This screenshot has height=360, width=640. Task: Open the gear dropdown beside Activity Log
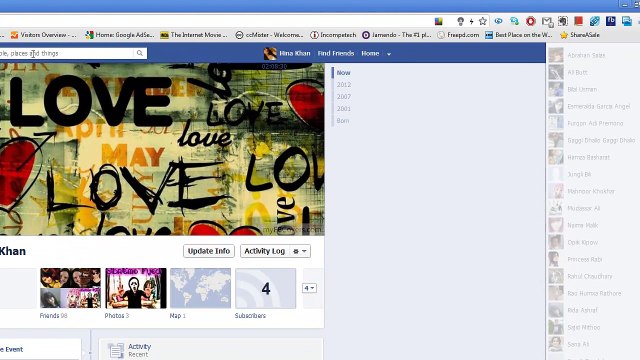tap(300, 251)
